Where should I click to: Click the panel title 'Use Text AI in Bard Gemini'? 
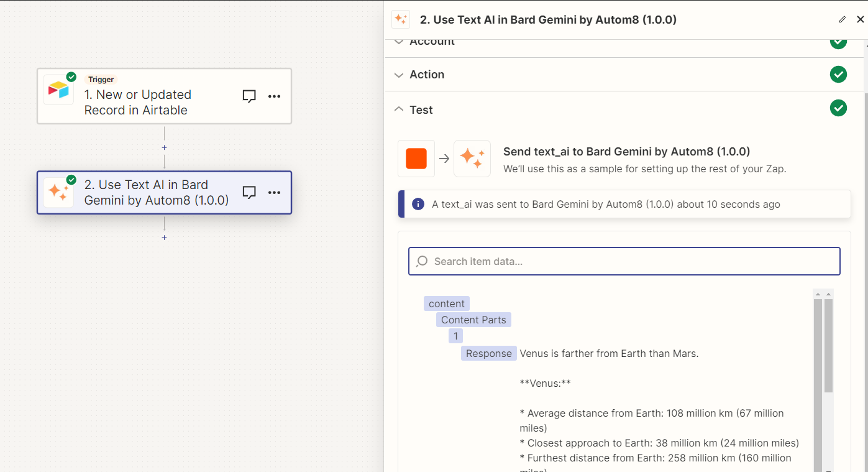549,20
